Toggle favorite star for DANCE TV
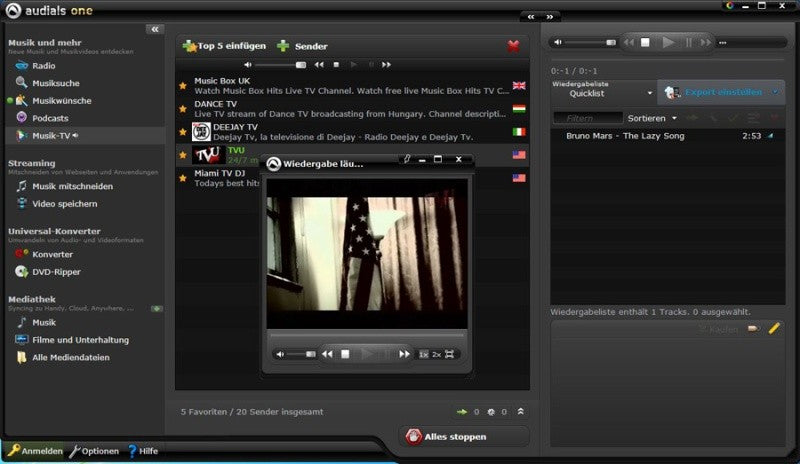 pos(183,109)
